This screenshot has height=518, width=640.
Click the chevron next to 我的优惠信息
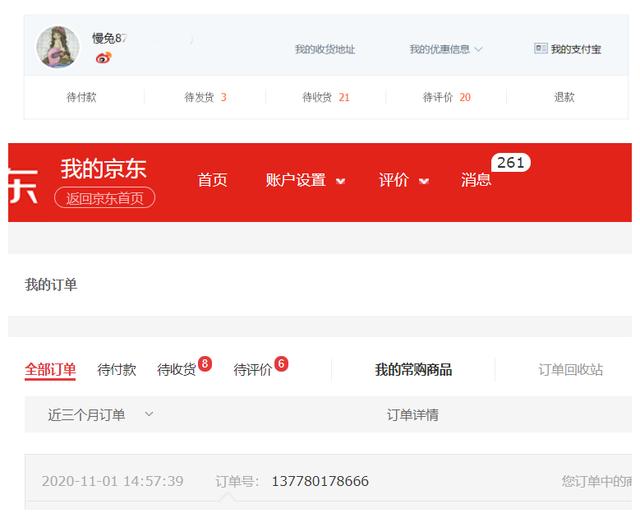click(x=478, y=49)
